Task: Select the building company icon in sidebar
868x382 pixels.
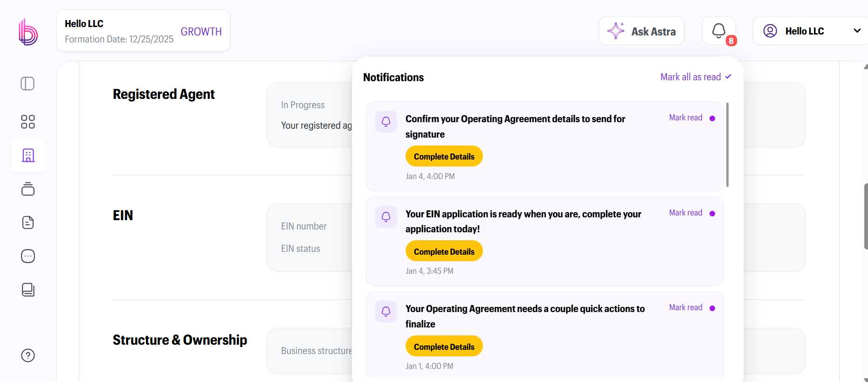Action: click(x=28, y=155)
